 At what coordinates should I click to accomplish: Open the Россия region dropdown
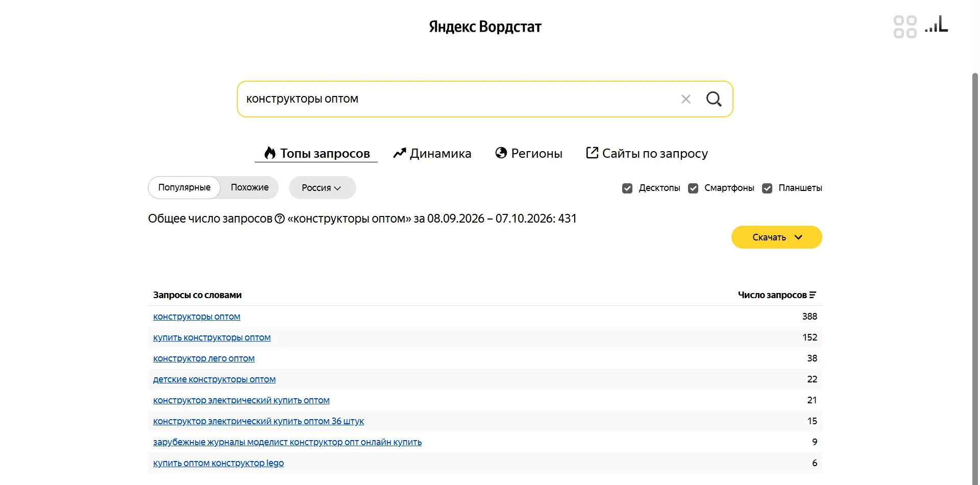pos(322,188)
